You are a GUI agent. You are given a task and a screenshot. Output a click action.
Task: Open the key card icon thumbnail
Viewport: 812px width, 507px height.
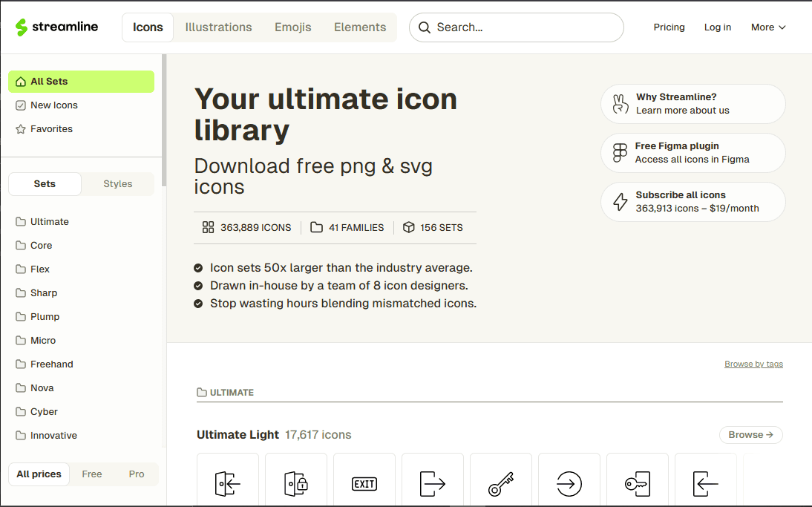point(638,480)
